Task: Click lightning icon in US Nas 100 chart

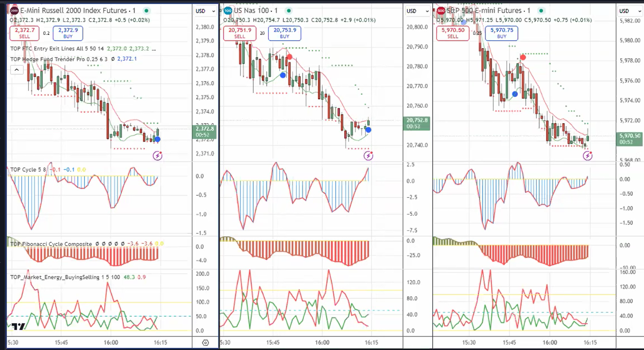Action: (369, 156)
